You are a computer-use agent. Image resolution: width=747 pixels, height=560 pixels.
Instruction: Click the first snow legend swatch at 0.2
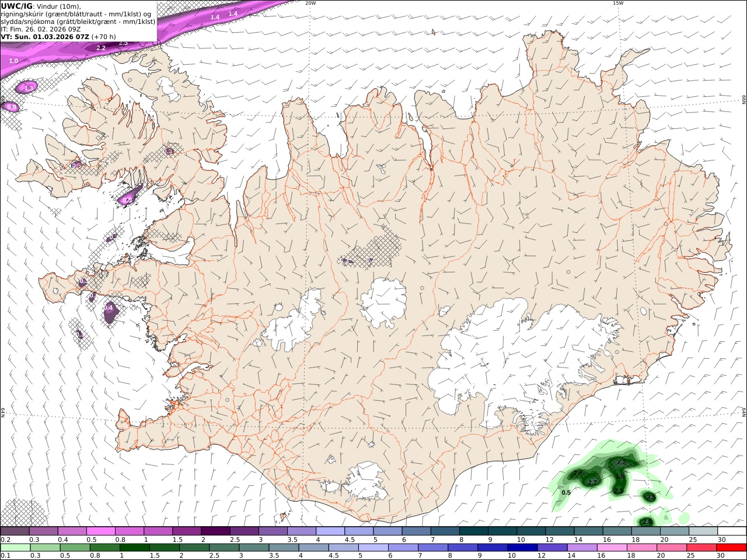tap(15, 531)
